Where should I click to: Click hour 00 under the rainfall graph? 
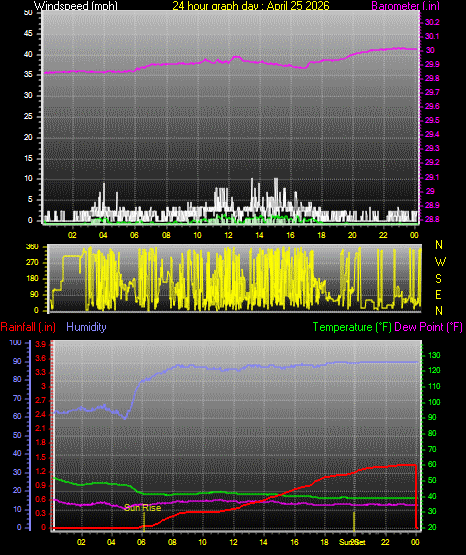click(x=415, y=542)
